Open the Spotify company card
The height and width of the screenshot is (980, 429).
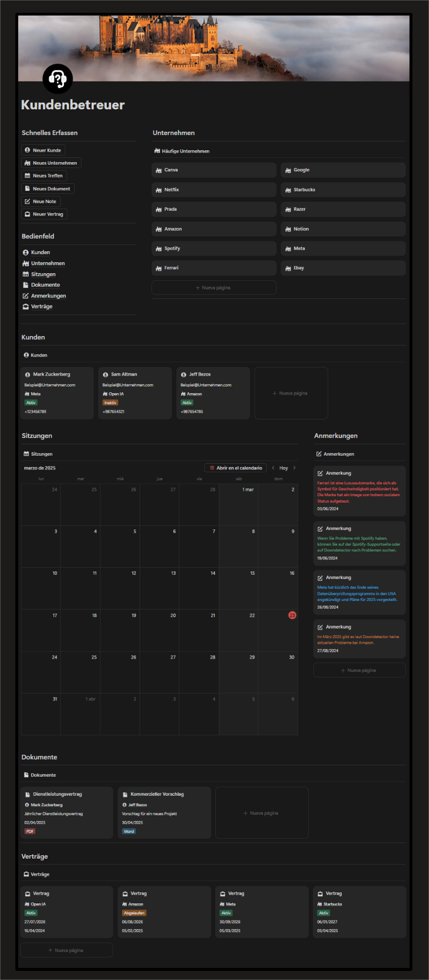click(x=214, y=248)
